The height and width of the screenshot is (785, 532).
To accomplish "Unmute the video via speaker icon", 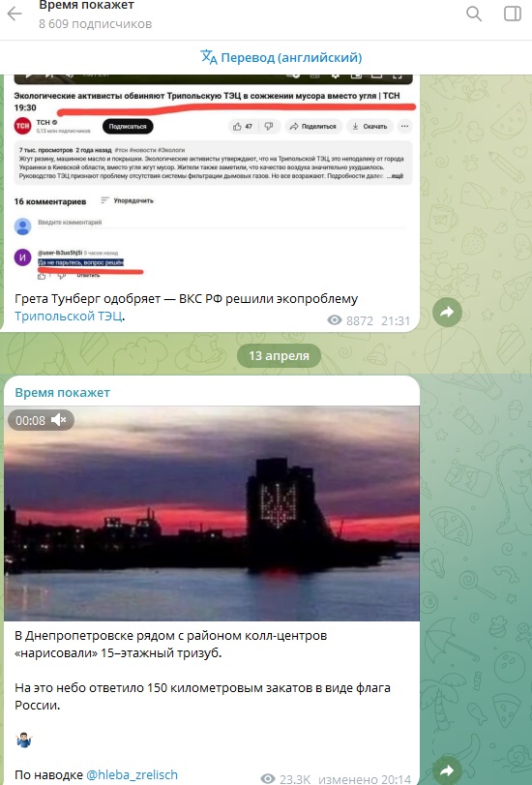I will coord(59,420).
